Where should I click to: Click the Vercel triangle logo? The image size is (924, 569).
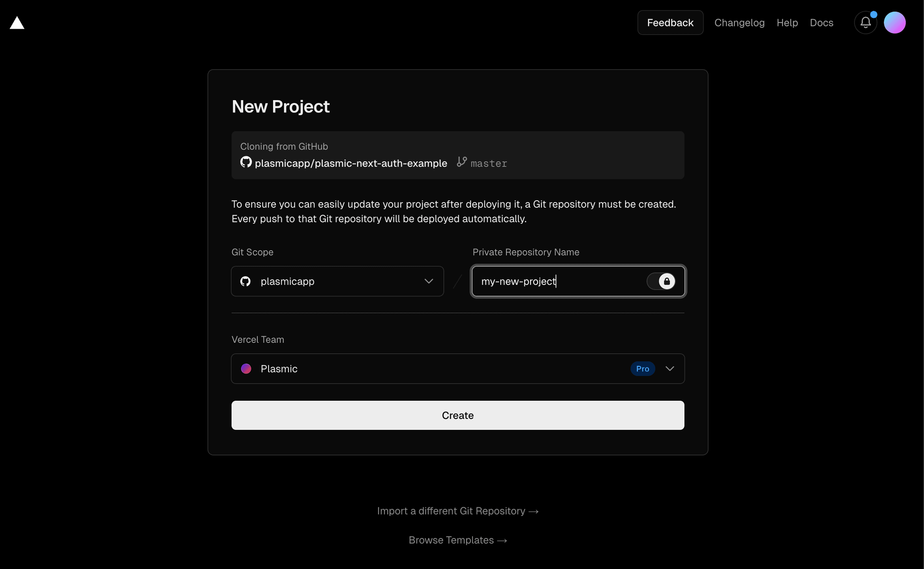[x=17, y=23]
